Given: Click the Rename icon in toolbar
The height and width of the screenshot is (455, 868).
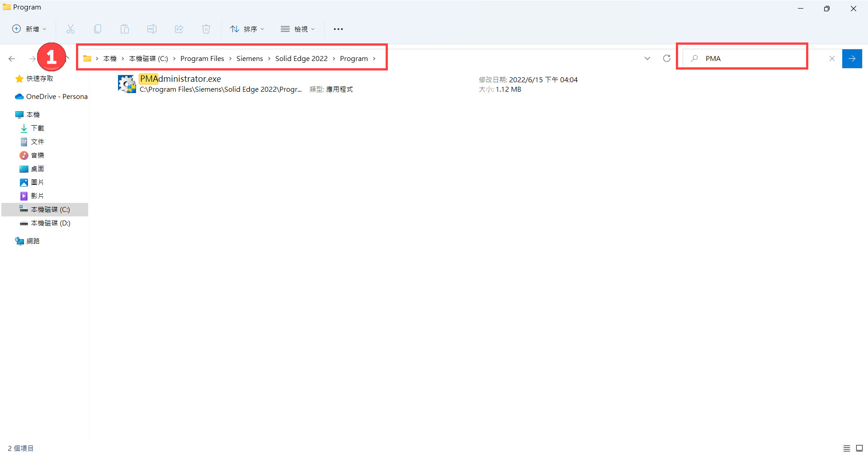Looking at the screenshot, I should pos(152,29).
